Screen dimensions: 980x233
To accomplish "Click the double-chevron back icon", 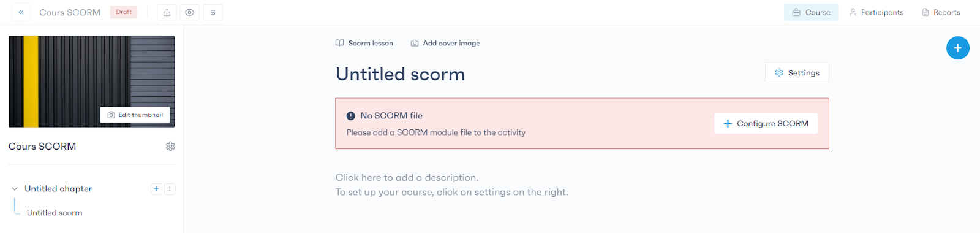I will pyautogui.click(x=21, y=12).
